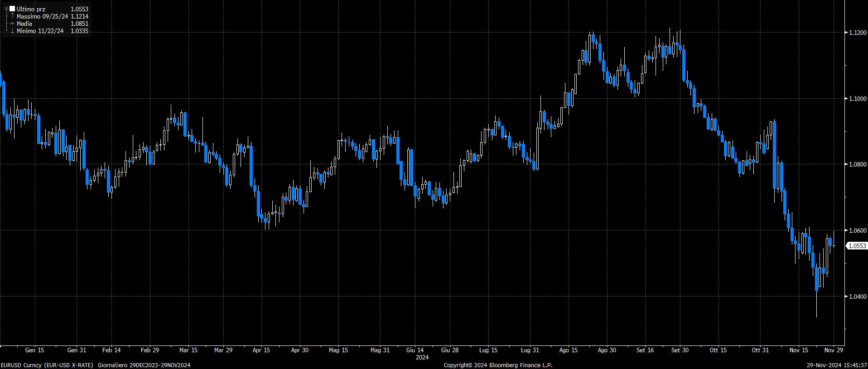This screenshot has width=868, height=369.
Task: Click the Set 30 date axis label
Action: [x=680, y=350]
